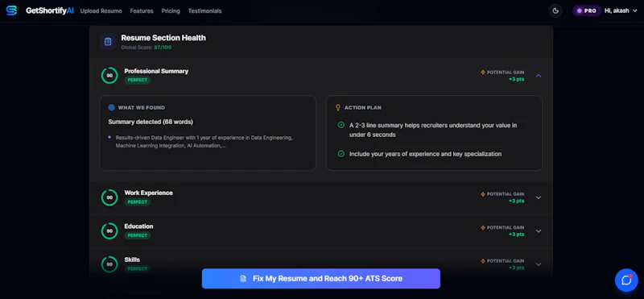644x299 pixels.
Task: Open the Pricing nav item
Action: (171, 11)
